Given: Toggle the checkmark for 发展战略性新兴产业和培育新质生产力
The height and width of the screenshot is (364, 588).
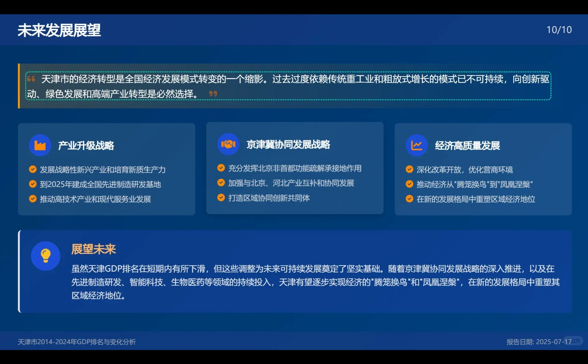Looking at the screenshot, I should tap(32, 169).
